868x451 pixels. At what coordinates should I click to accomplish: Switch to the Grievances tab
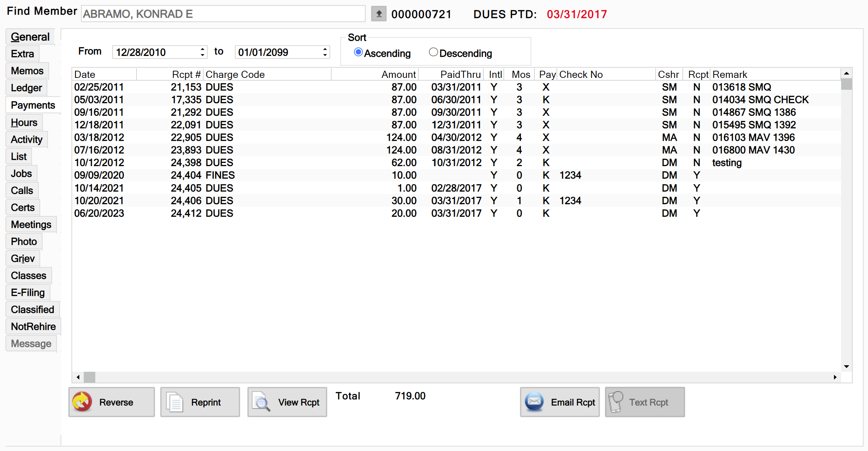[23, 258]
